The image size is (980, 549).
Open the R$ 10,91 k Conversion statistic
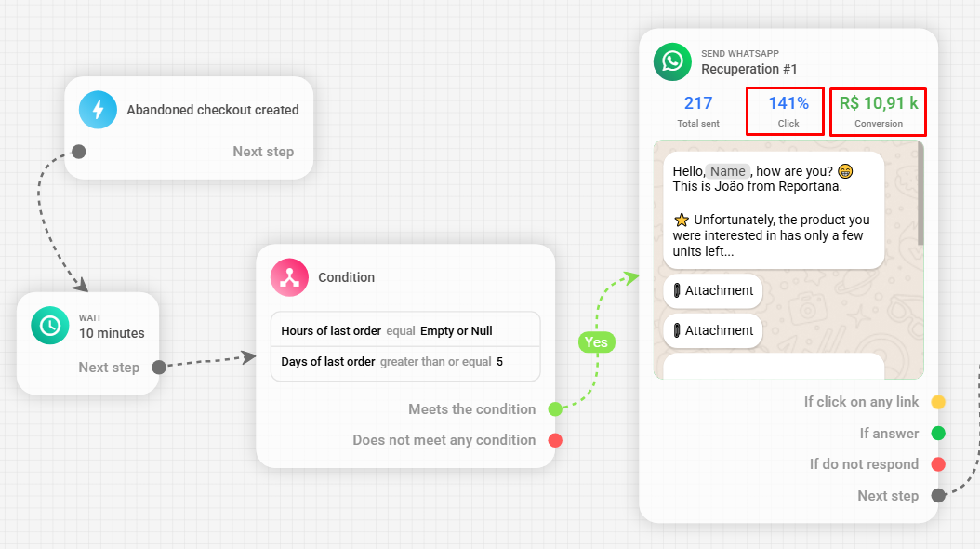click(x=878, y=111)
